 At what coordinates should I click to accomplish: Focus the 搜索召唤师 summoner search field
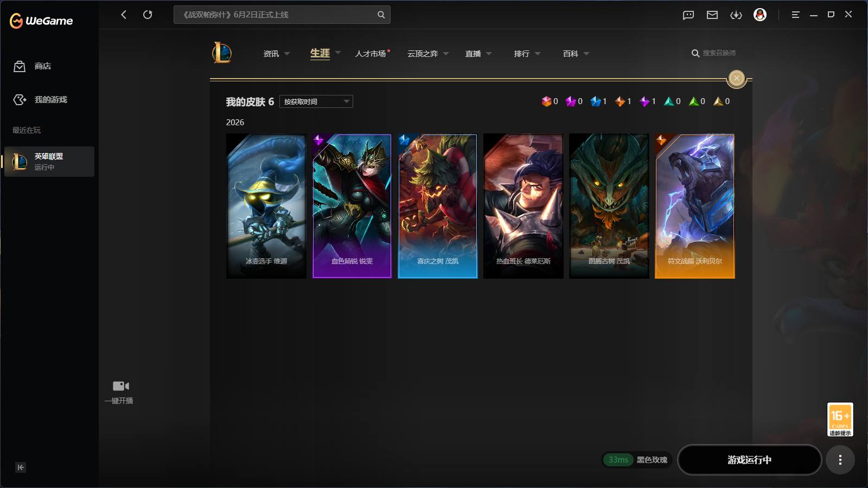click(x=719, y=53)
